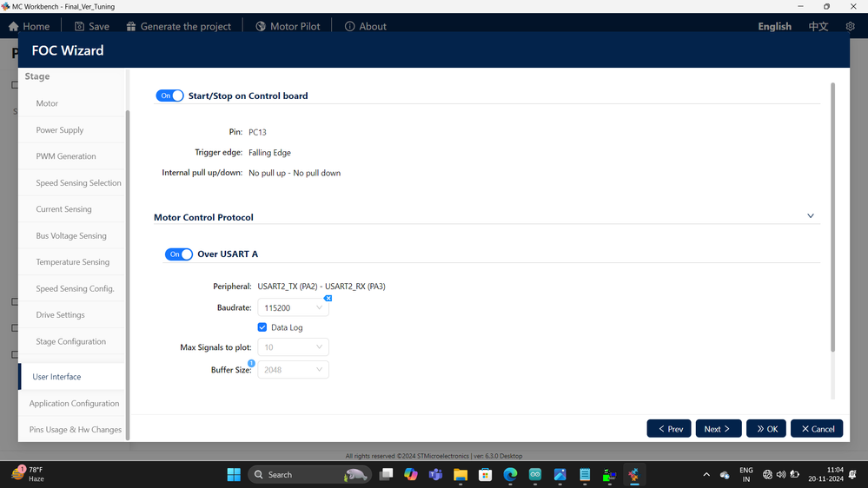Toggle Start/Stop on Control board switch
Image resolution: width=868 pixels, height=488 pixels.
(x=169, y=96)
